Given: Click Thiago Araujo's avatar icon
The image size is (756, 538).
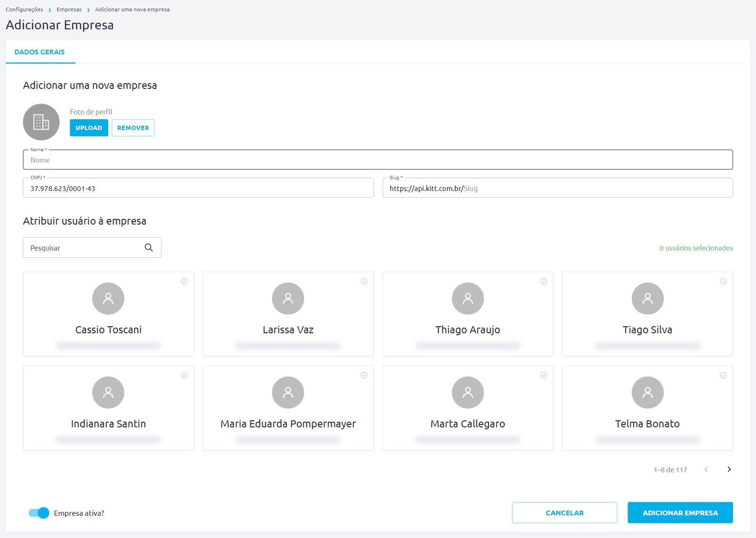Looking at the screenshot, I should click(468, 298).
